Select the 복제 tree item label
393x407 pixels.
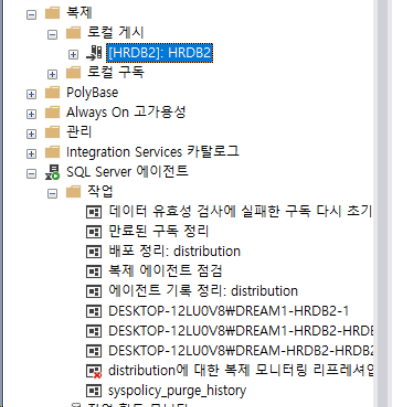[x=79, y=13]
